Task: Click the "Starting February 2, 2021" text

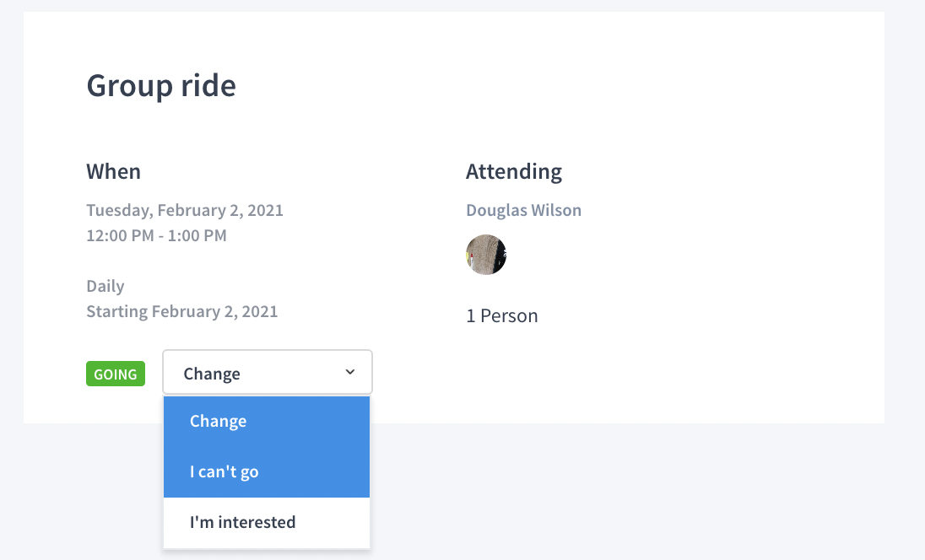Action: pos(182,311)
